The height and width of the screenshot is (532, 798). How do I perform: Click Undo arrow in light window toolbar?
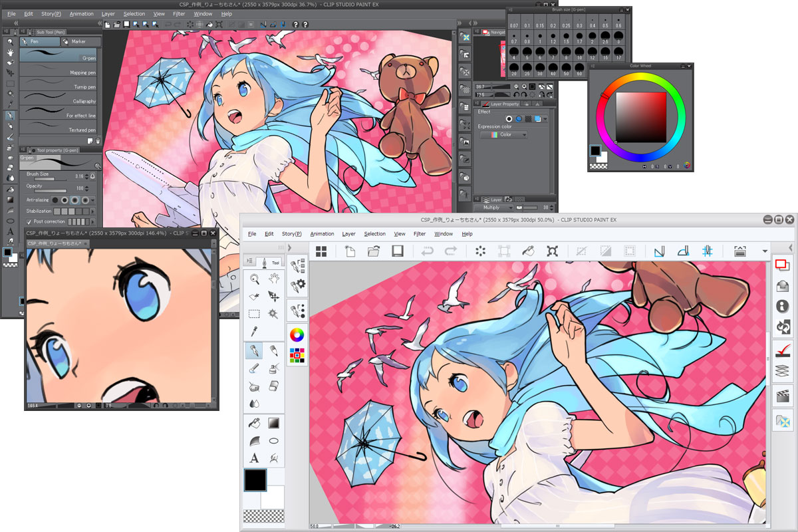click(428, 251)
